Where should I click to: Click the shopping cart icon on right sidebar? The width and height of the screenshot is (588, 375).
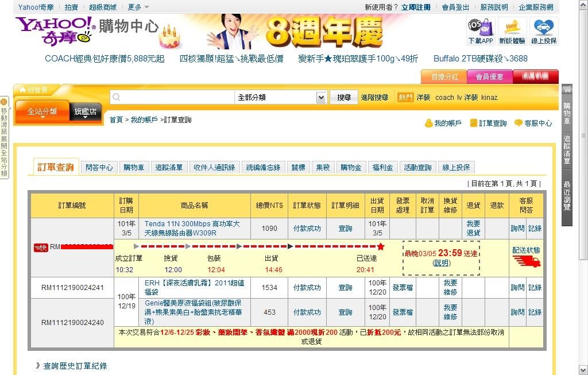[x=567, y=89]
